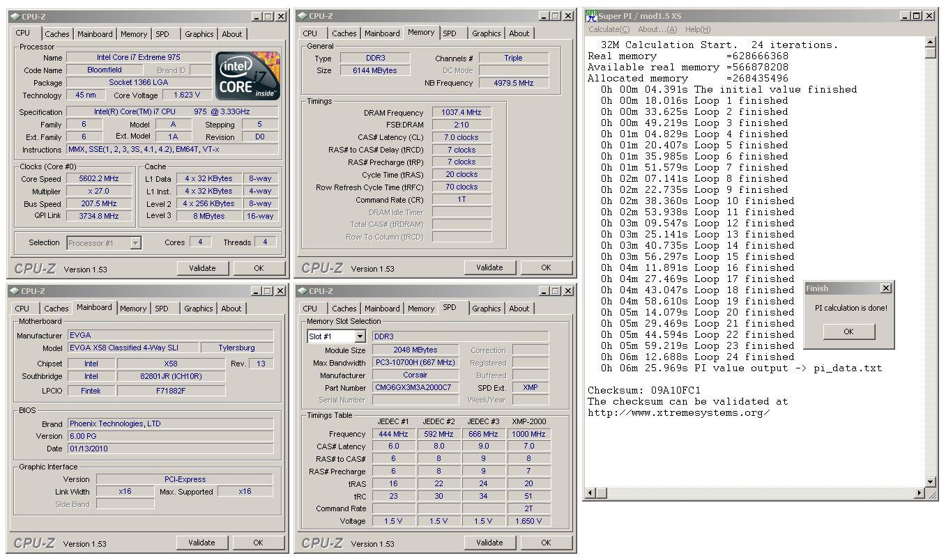This screenshot has height=560, width=946.
Task: Switch to Caches tab in top-left CPU-Z window
Action: [x=56, y=34]
